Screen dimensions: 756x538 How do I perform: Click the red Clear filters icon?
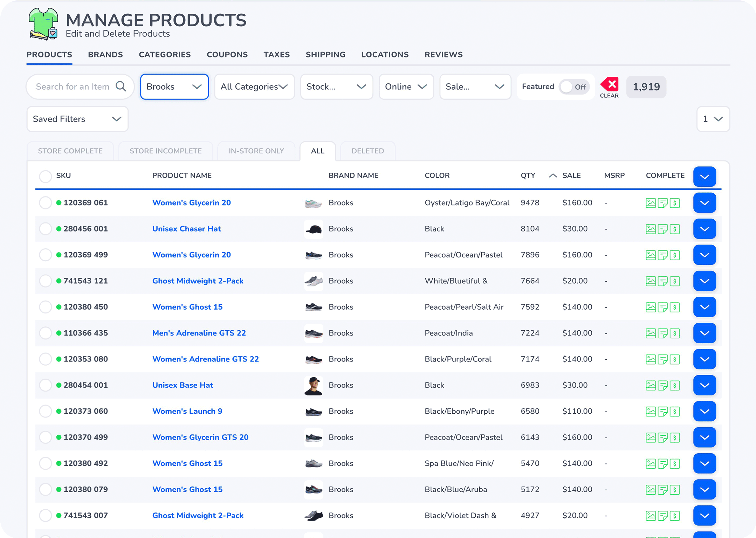(610, 84)
